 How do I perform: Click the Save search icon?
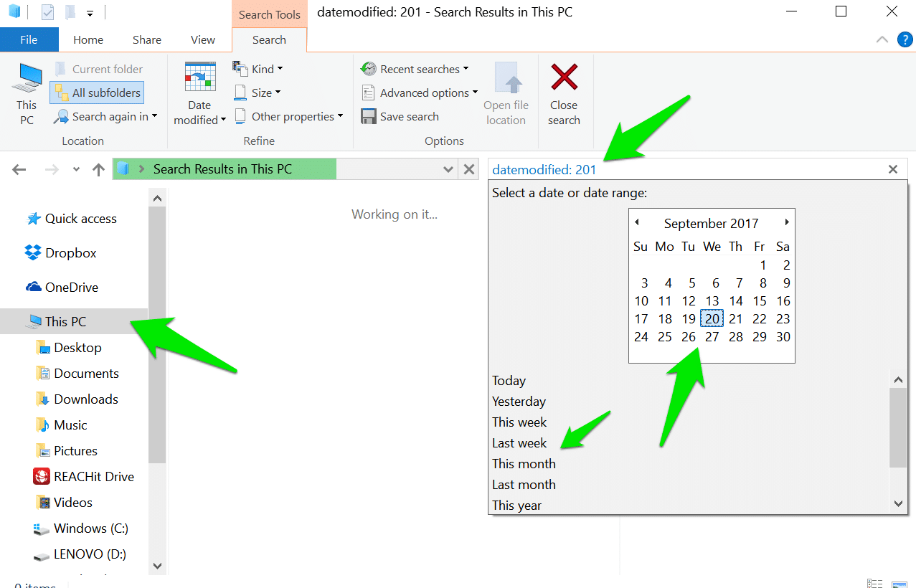pos(369,116)
